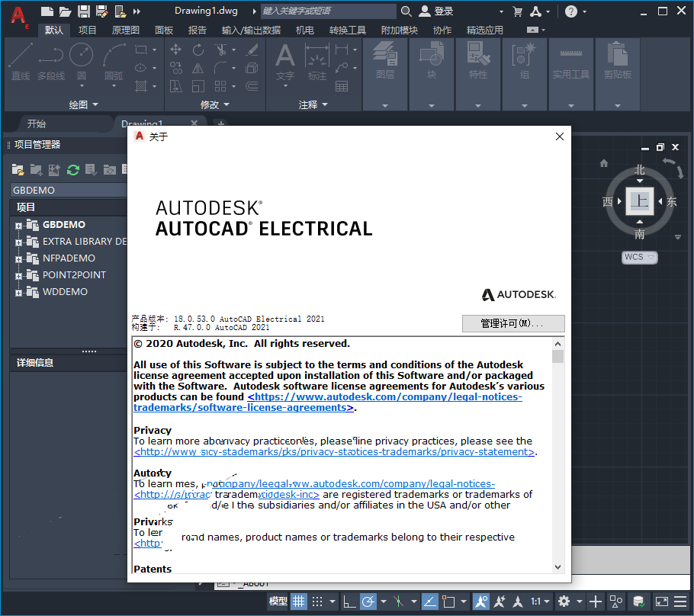Click the New drawing icon in the title bar
This screenshot has width=694, height=616.
click(x=47, y=11)
